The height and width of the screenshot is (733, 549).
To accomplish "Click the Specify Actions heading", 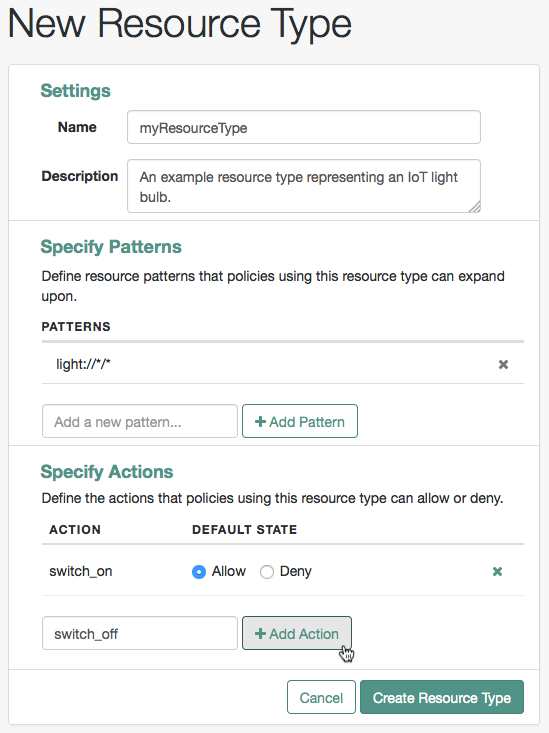I will tap(107, 471).
